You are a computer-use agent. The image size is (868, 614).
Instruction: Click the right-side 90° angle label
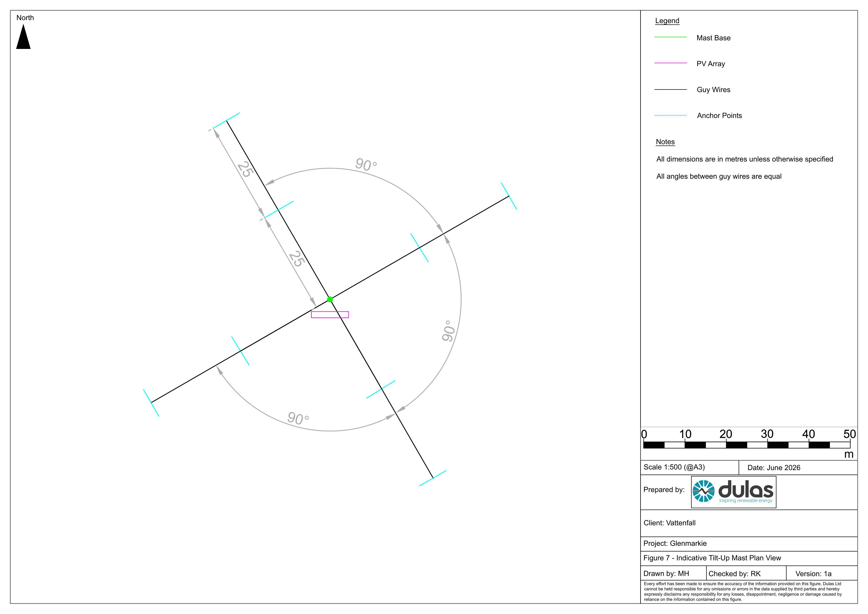(449, 331)
